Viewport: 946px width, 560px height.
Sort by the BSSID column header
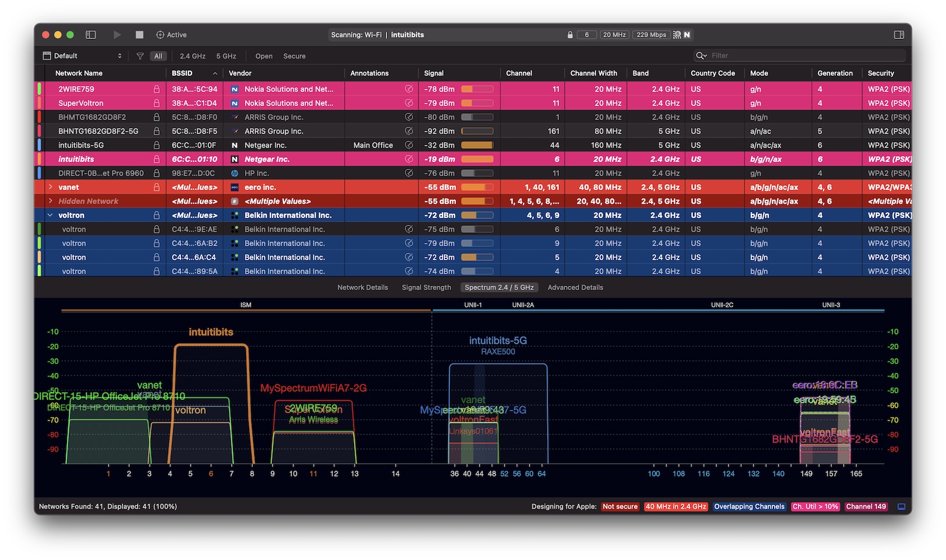tap(194, 73)
